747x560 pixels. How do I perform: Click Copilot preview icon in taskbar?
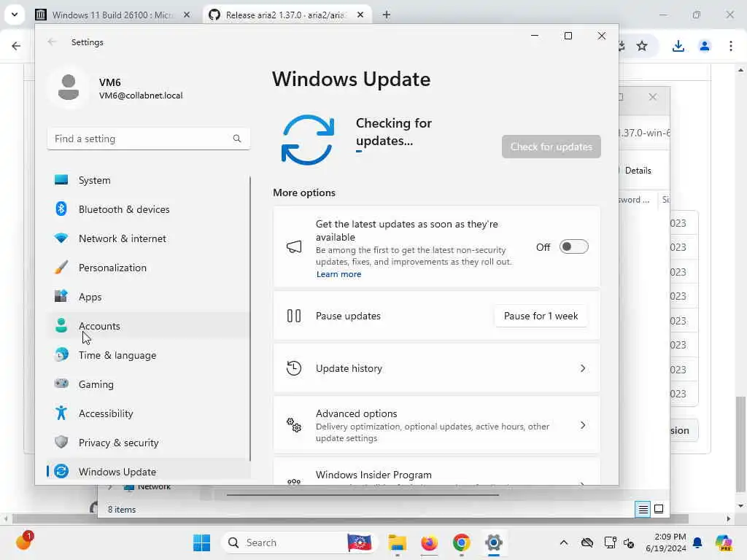pyautogui.click(x=724, y=542)
